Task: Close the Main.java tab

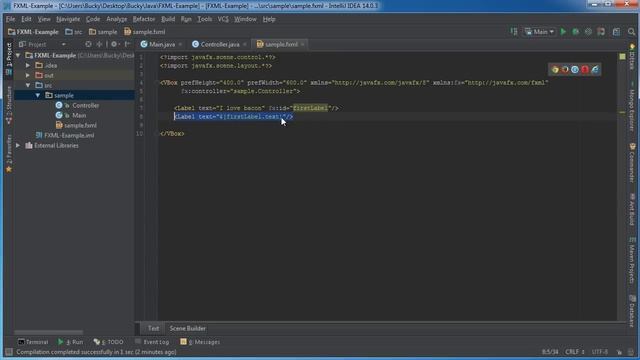Action: [180, 44]
